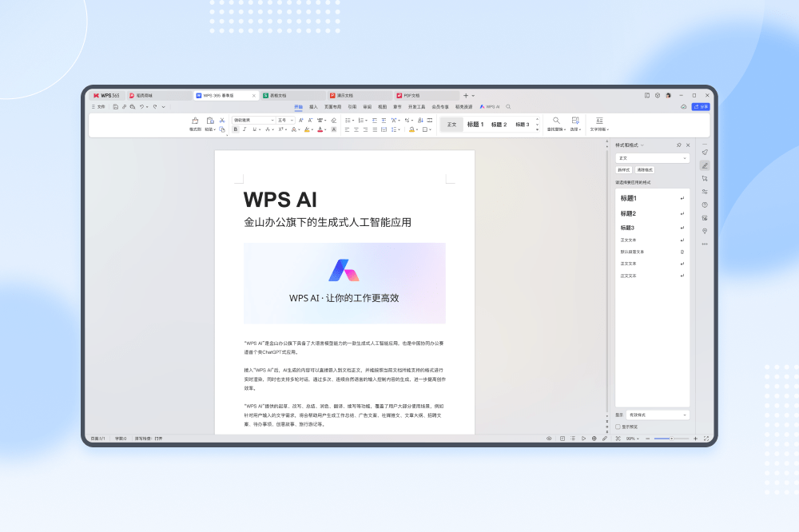Enable the show preview checkbox in styles panel
The image size is (799, 532).
click(x=618, y=427)
